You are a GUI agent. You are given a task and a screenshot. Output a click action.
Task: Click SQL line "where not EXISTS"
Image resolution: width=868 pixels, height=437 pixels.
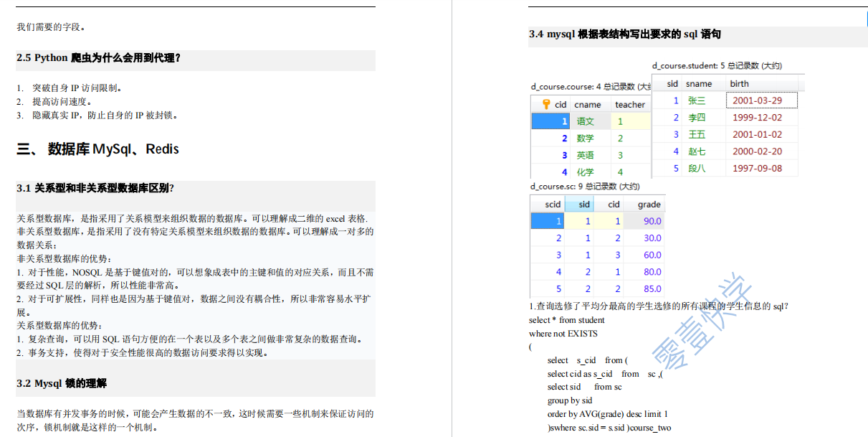pyautogui.click(x=563, y=334)
